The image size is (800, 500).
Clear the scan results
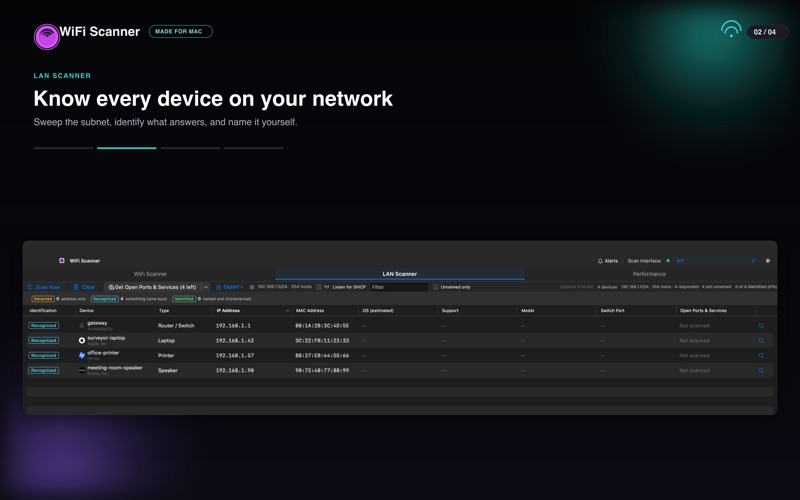(x=84, y=287)
